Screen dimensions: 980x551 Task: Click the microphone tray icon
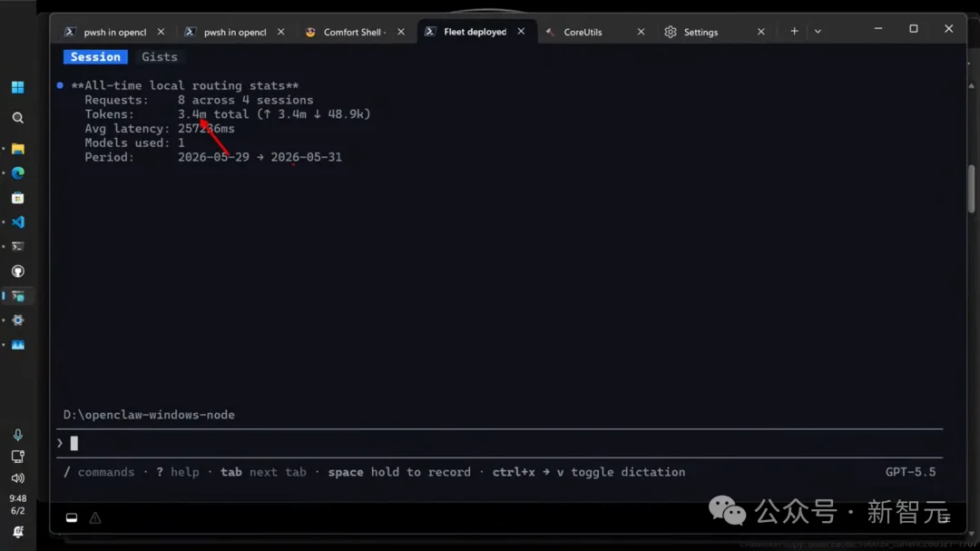(17, 435)
